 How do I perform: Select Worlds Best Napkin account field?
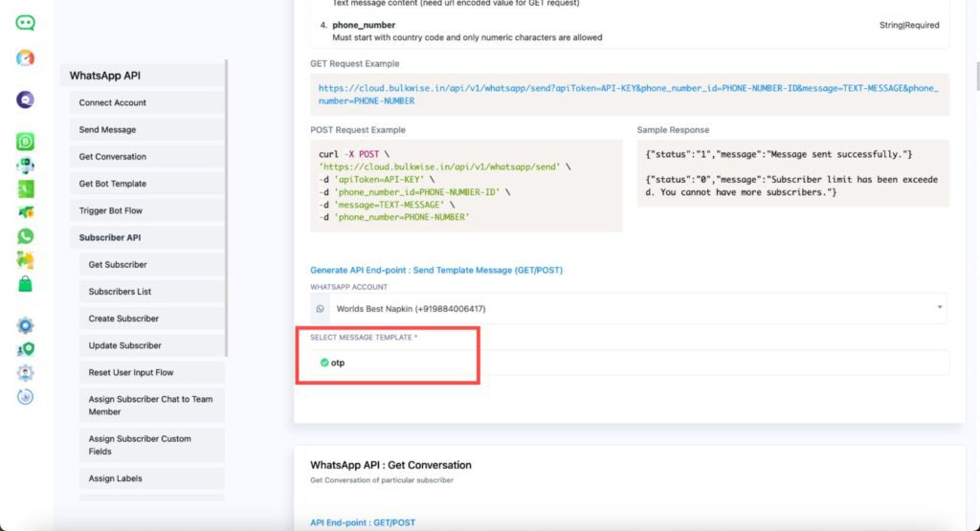629,309
